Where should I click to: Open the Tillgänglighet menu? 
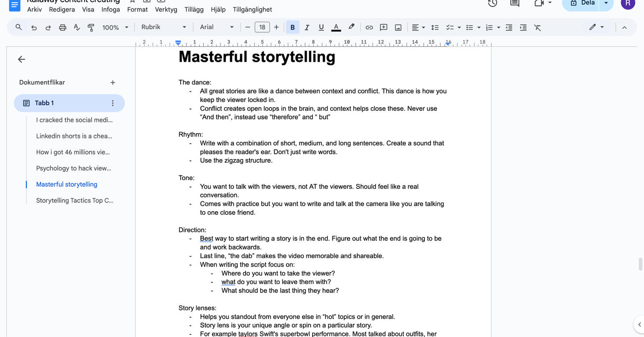pyautogui.click(x=252, y=9)
